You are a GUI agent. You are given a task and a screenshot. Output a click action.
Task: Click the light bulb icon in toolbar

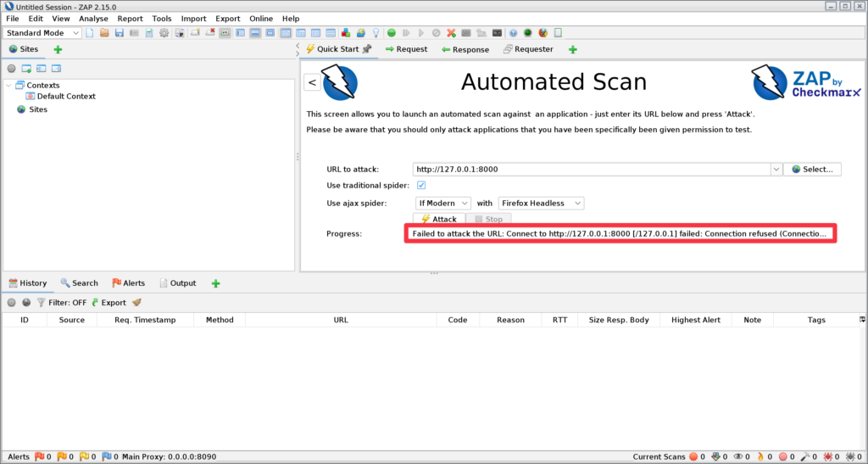click(x=376, y=33)
